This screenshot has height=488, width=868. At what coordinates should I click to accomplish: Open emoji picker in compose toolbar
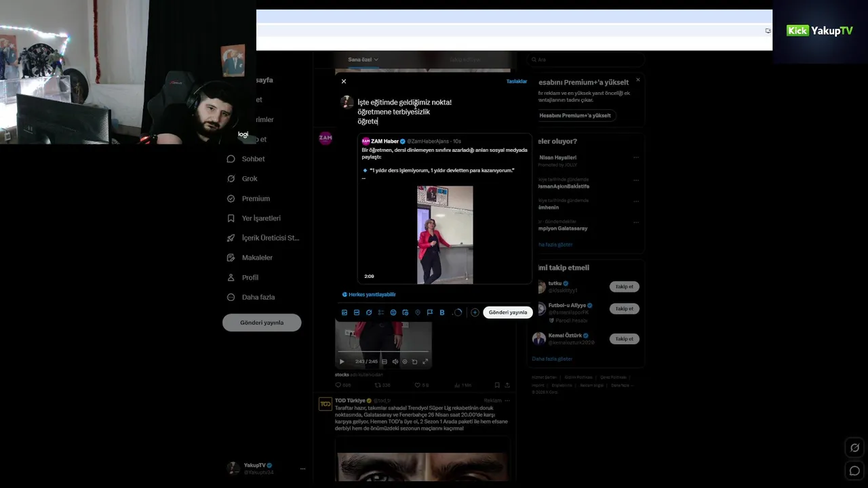(x=393, y=312)
